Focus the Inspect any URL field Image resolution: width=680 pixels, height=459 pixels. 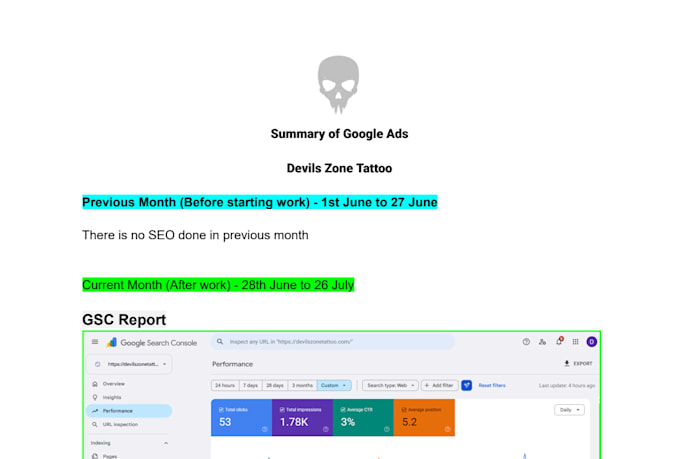(x=333, y=342)
